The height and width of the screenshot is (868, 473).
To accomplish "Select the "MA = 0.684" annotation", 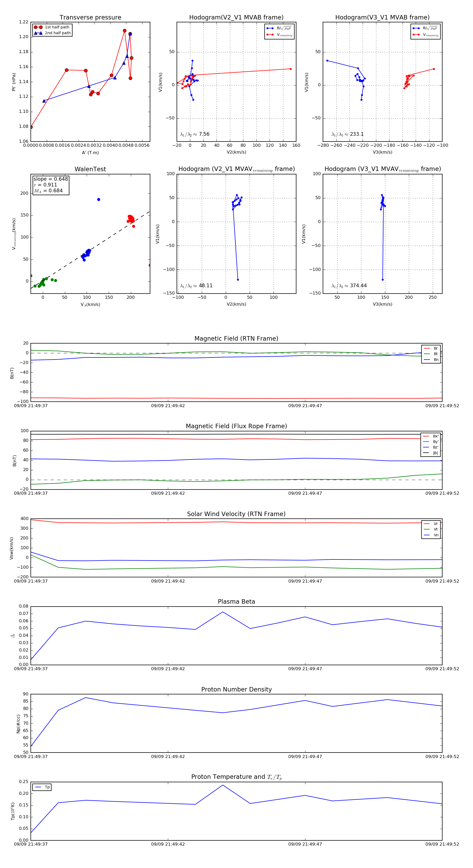I will 48,191.
